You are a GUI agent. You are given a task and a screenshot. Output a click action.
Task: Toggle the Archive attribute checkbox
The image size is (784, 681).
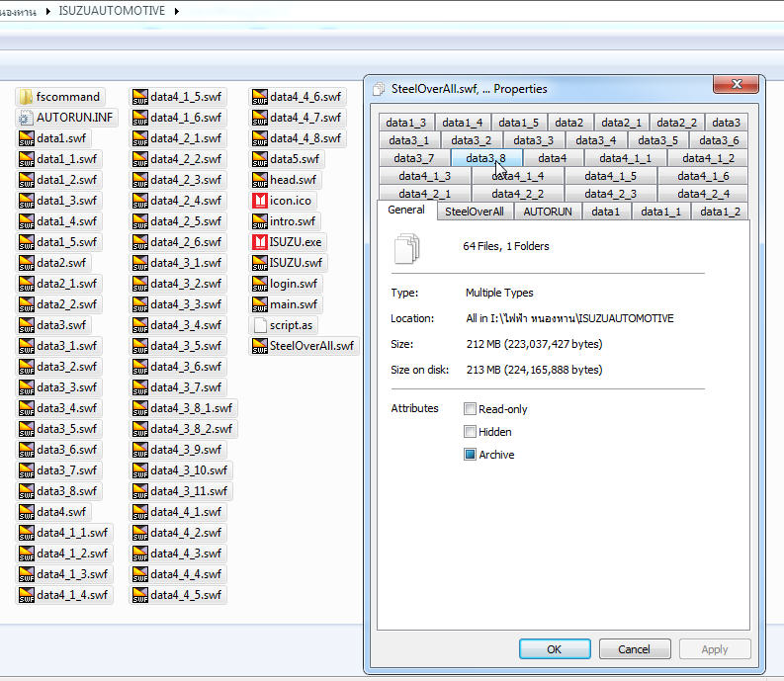[x=470, y=455]
